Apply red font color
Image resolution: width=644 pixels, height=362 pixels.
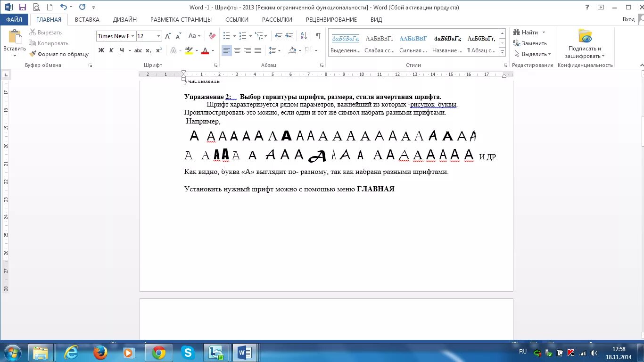(x=205, y=50)
